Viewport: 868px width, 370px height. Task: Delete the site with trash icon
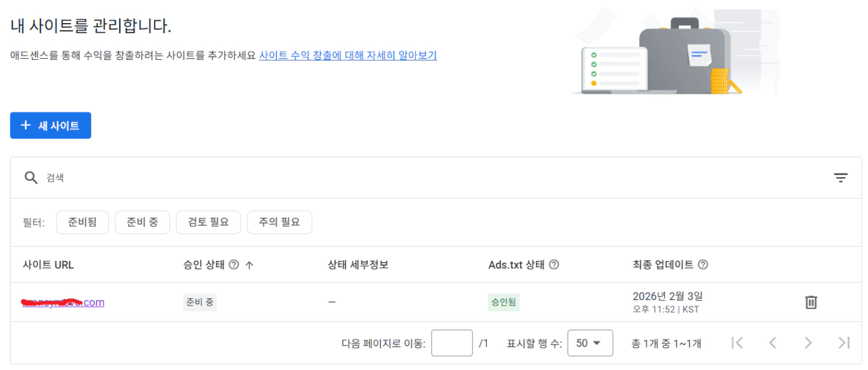(811, 303)
